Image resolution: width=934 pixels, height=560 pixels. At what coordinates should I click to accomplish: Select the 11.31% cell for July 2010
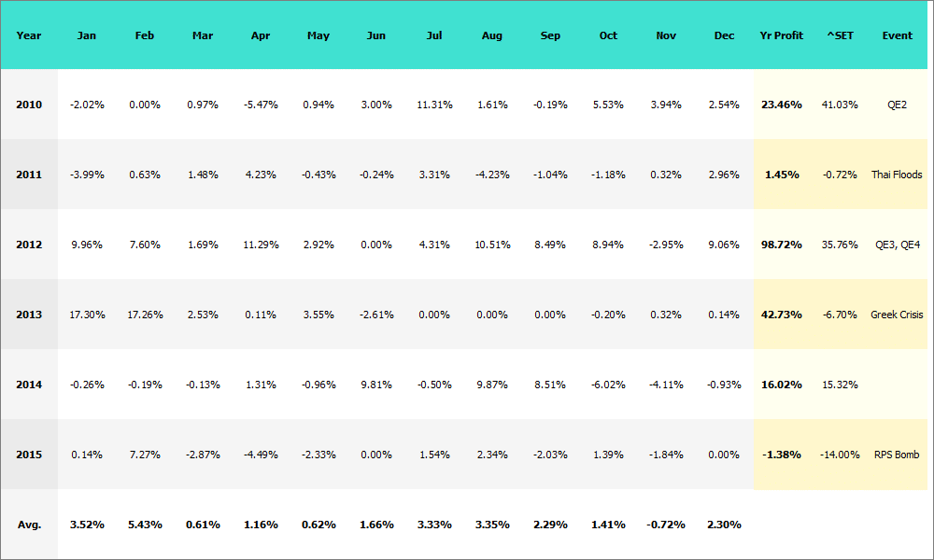point(434,105)
